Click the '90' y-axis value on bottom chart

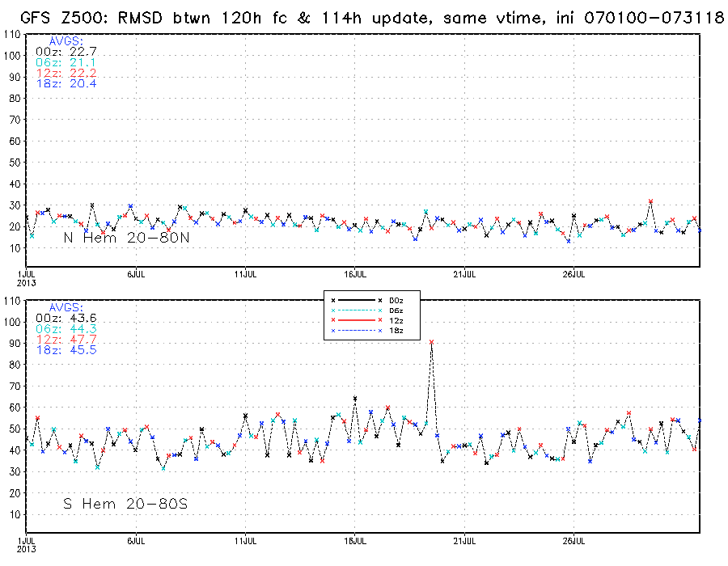point(15,344)
